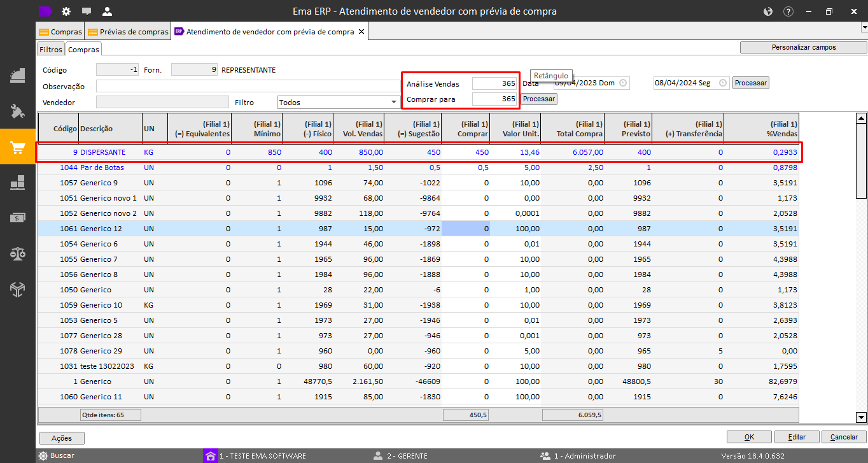Screen dimensions: 868x463
Task: Click Processar button next to end date
Action: [x=751, y=83]
